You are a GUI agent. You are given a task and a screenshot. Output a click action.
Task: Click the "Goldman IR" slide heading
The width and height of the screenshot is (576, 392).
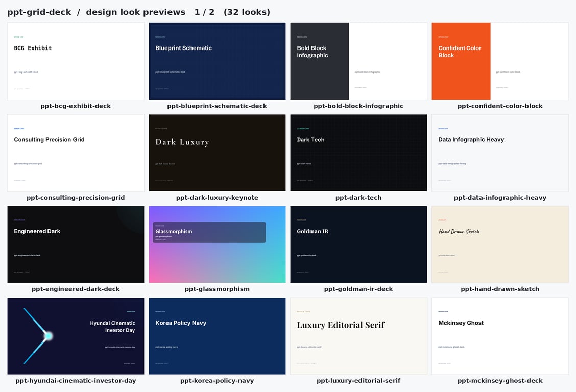(x=313, y=231)
